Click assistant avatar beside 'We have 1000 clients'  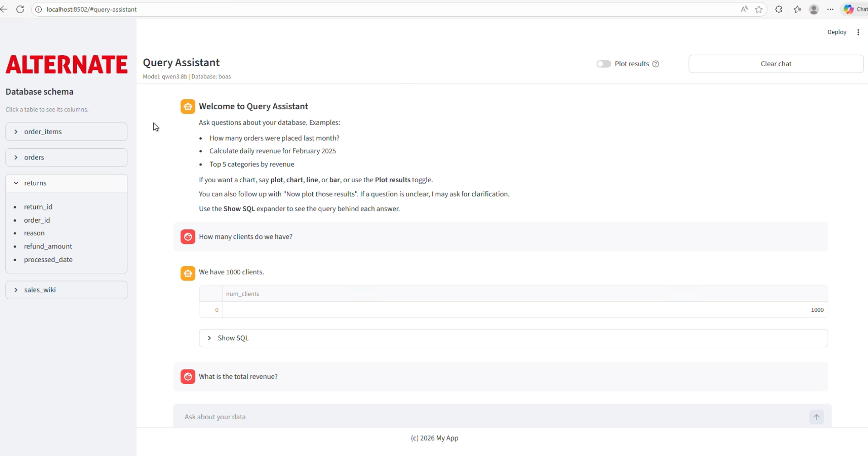click(188, 273)
